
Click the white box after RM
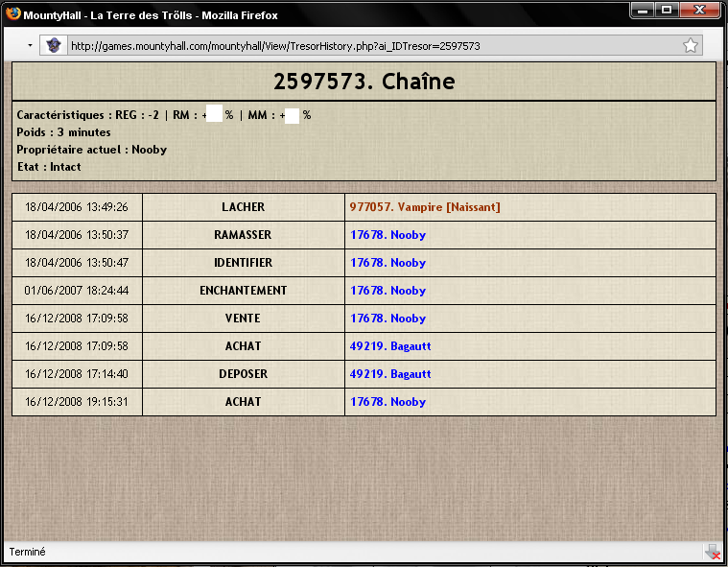pyautogui.click(x=215, y=115)
